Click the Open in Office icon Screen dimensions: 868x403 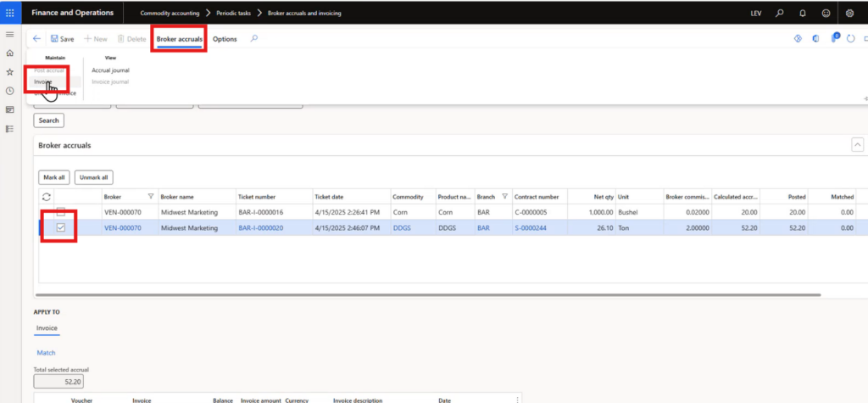point(815,39)
